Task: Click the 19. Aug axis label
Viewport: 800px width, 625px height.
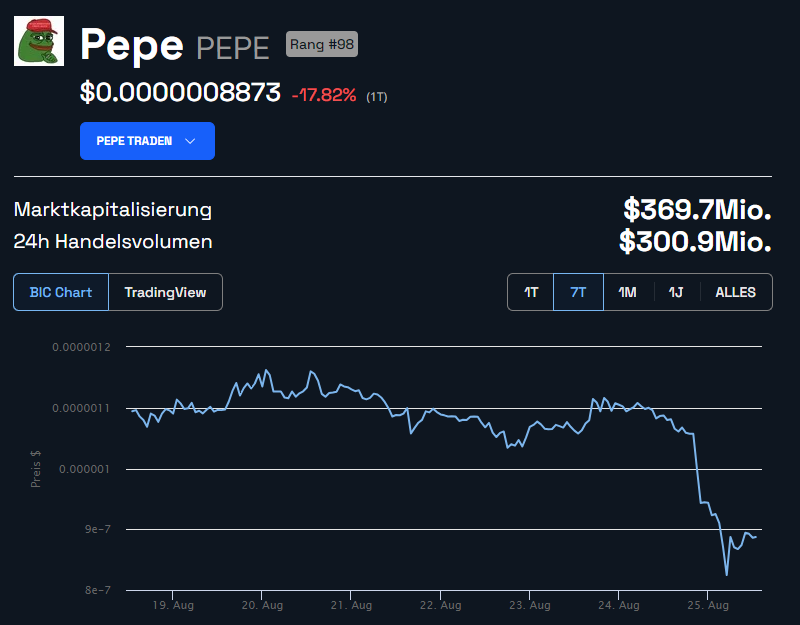Action: coord(176,605)
